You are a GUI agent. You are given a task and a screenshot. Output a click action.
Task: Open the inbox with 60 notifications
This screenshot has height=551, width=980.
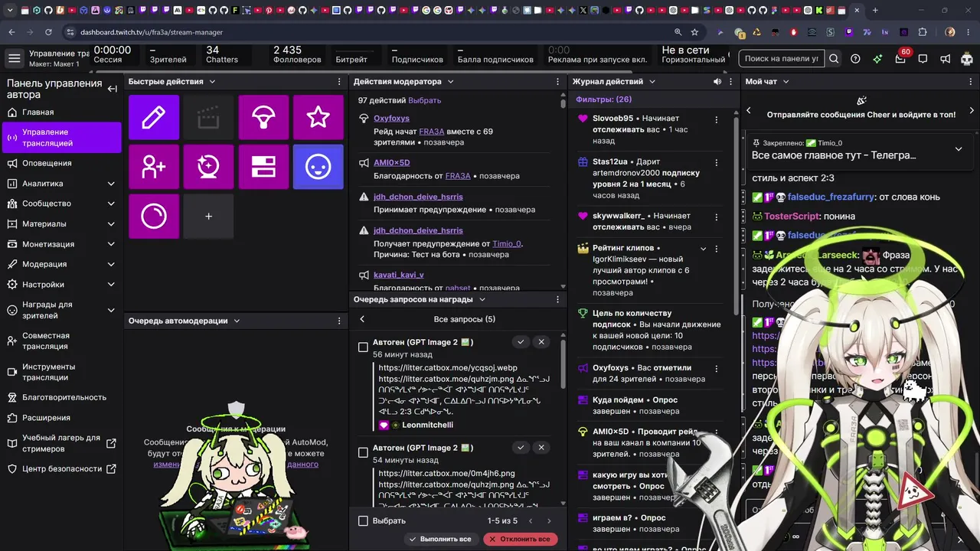(900, 59)
